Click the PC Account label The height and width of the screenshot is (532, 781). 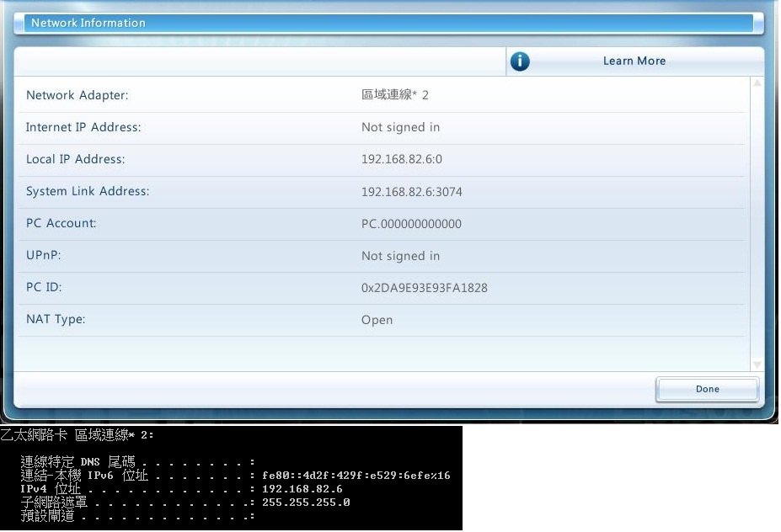[61, 223]
